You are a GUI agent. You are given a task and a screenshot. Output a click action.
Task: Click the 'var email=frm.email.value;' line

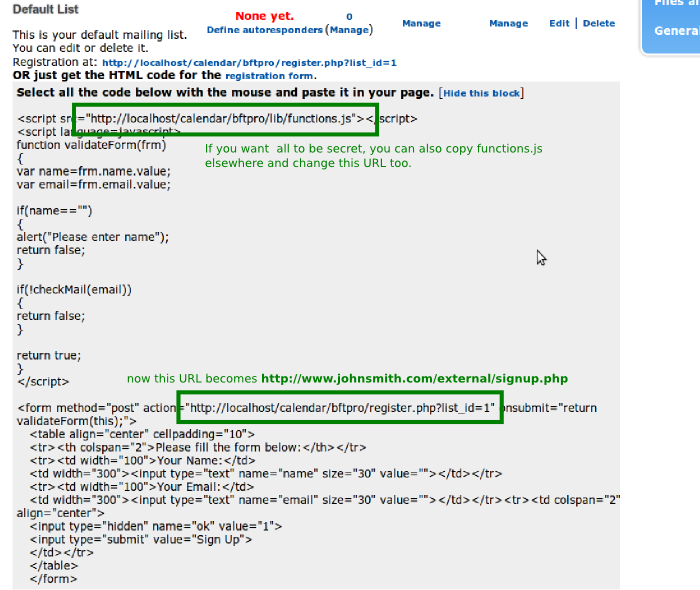pyautogui.click(x=93, y=184)
